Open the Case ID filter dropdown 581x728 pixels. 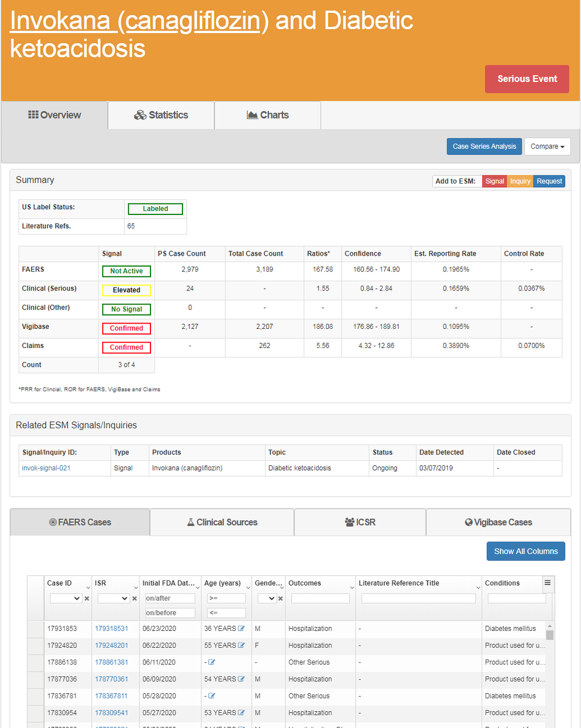pos(66,598)
